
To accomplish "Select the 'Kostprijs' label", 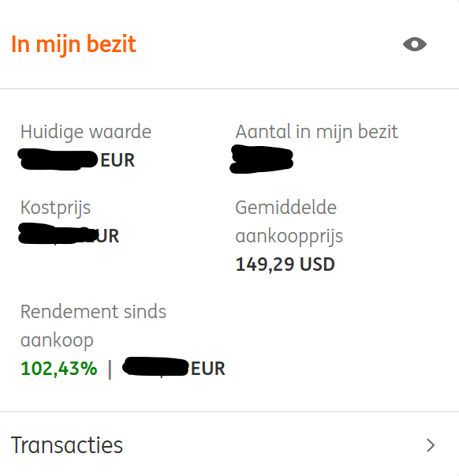I will [55, 208].
